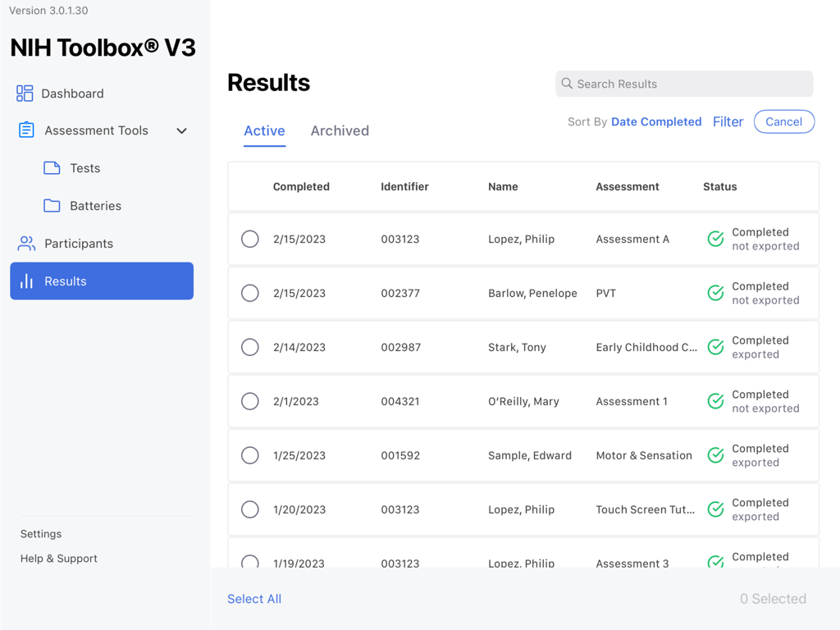This screenshot has width=840, height=630.
Task: Click the Name column header
Action: (503, 186)
